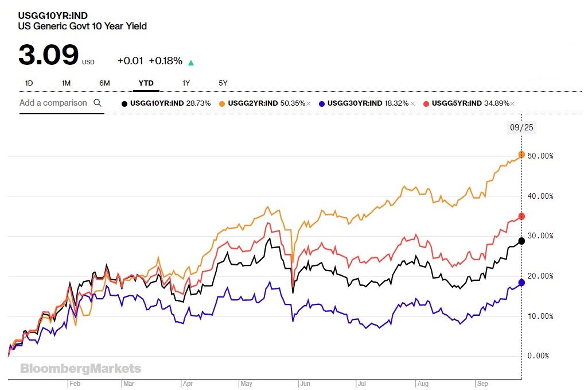Select the YTD range tab
588x390 pixels.
coord(146,83)
